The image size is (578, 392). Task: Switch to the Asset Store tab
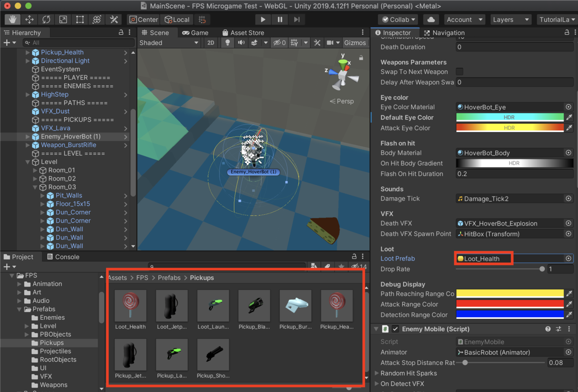tap(243, 33)
